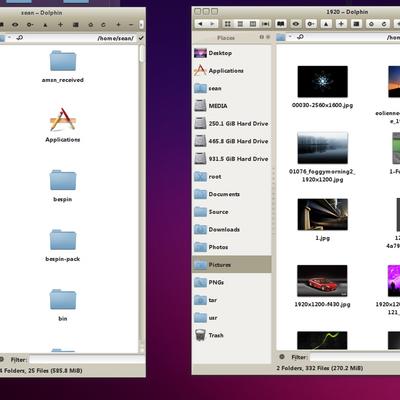Close the filter bar in 1920 window
This screenshot has height=400, width=400.
[282, 357]
